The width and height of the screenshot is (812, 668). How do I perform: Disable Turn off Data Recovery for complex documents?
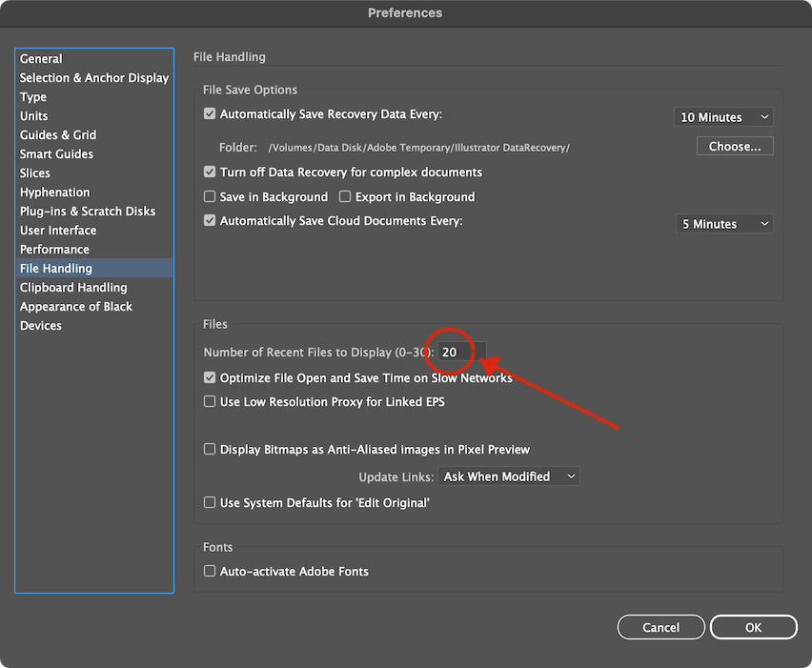click(210, 172)
